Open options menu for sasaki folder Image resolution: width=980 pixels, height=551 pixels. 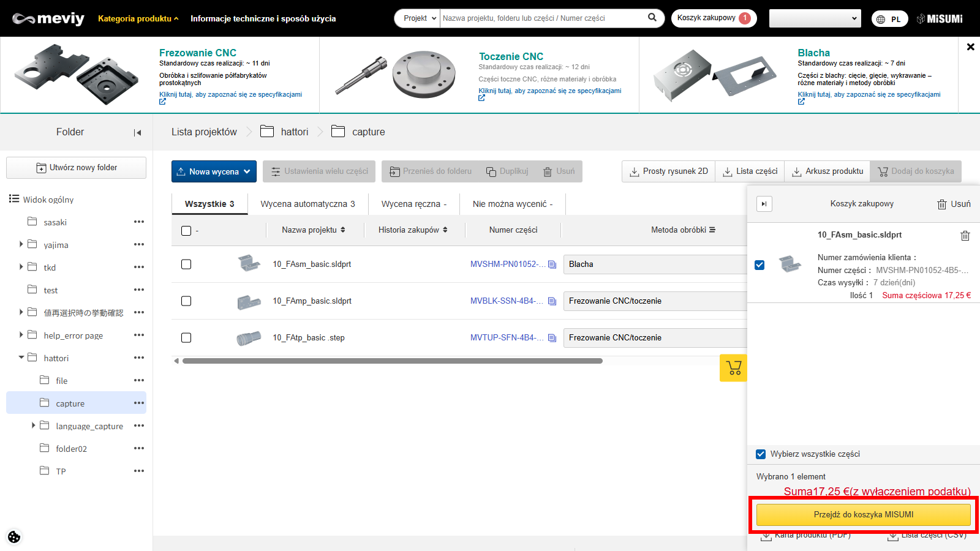pyautogui.click(x=139, y=222)
